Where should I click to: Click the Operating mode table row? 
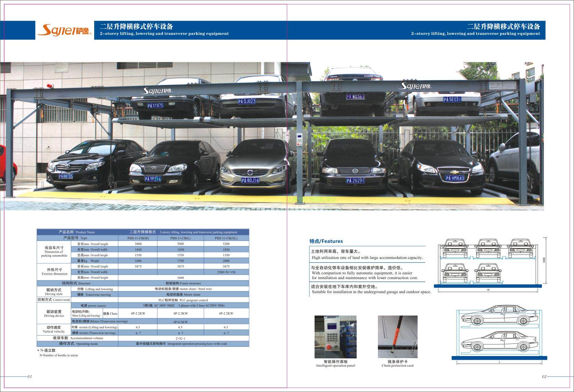(x=143, y=344)
